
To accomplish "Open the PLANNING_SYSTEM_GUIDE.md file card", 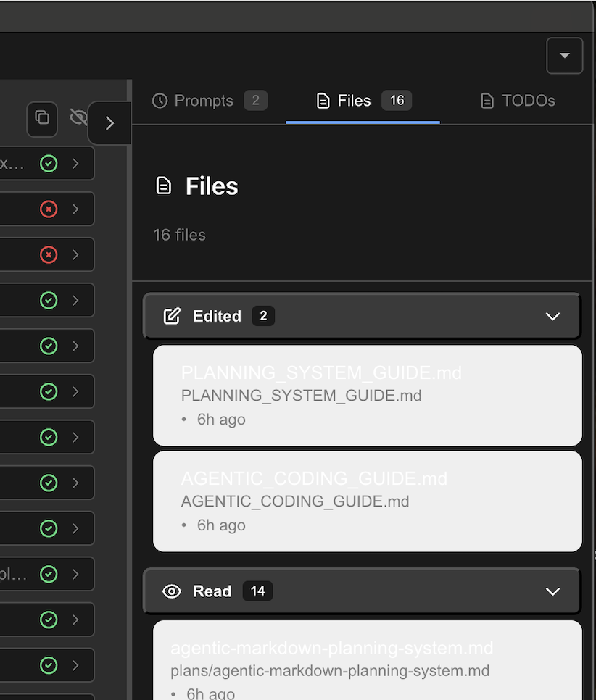I will [367, 396].
